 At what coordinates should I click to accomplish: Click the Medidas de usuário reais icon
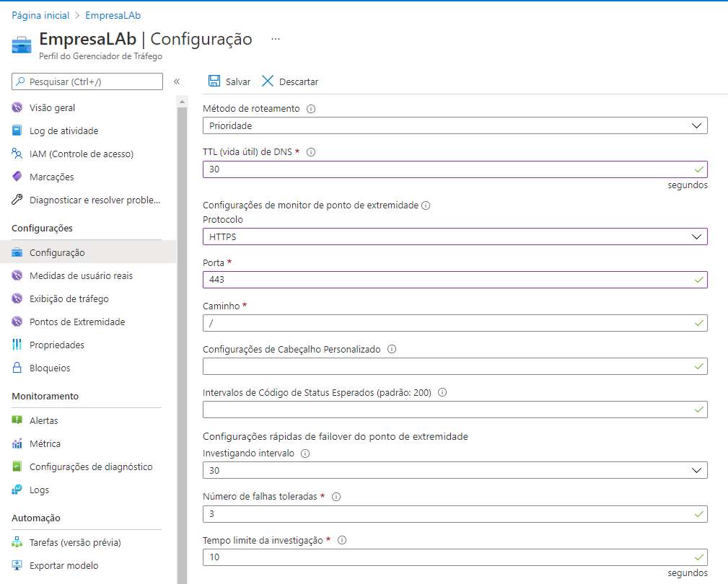coord(17,275)
